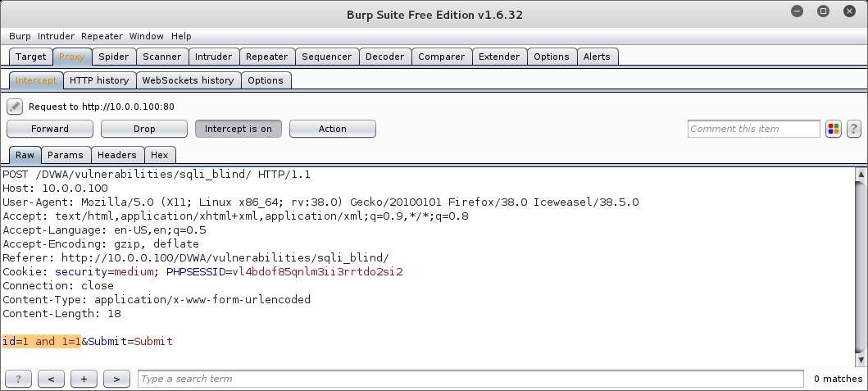Click the Comment this item field

(x=753, y=129)
